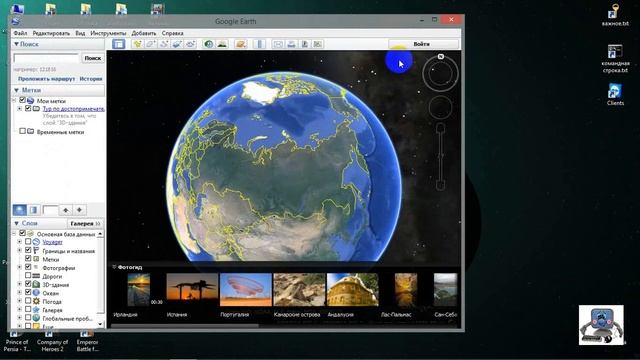Viewport: 640px width, 360px height.
Task: Click the split panel view button
Action: [33, 210]
